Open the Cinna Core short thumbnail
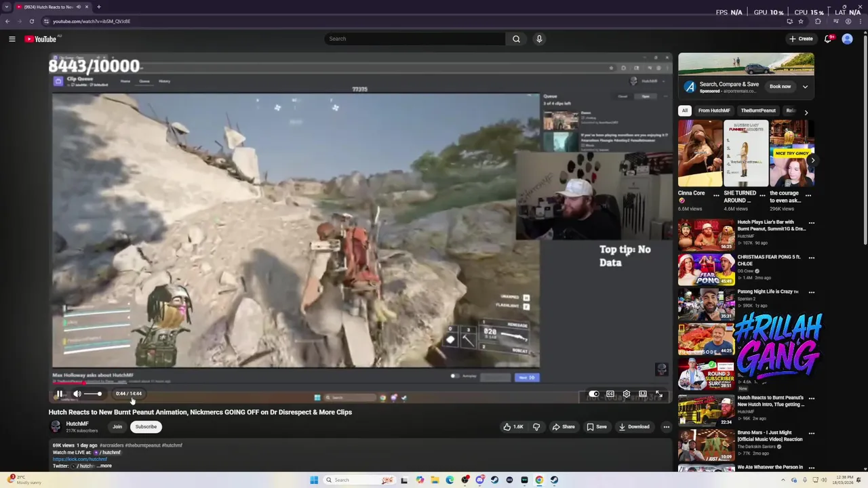The width and height of the screenshot is (868, 488). click(x=701, y=153)
